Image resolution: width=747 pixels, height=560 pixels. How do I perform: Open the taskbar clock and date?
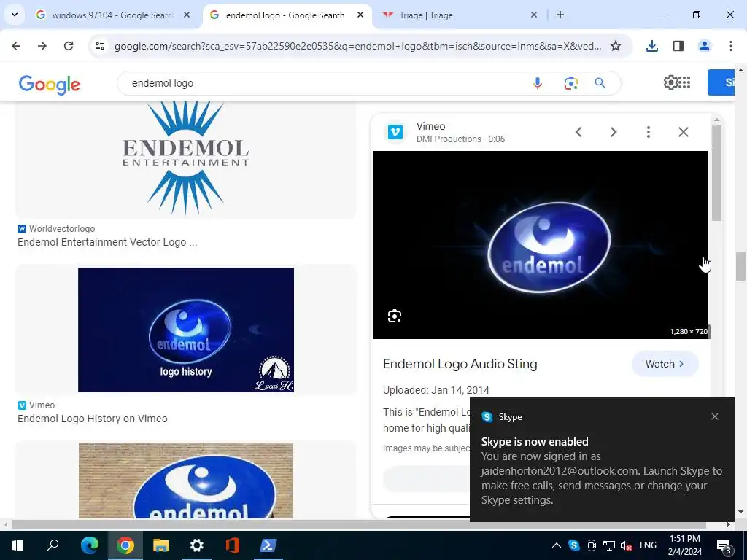click(x=684, y=545)
